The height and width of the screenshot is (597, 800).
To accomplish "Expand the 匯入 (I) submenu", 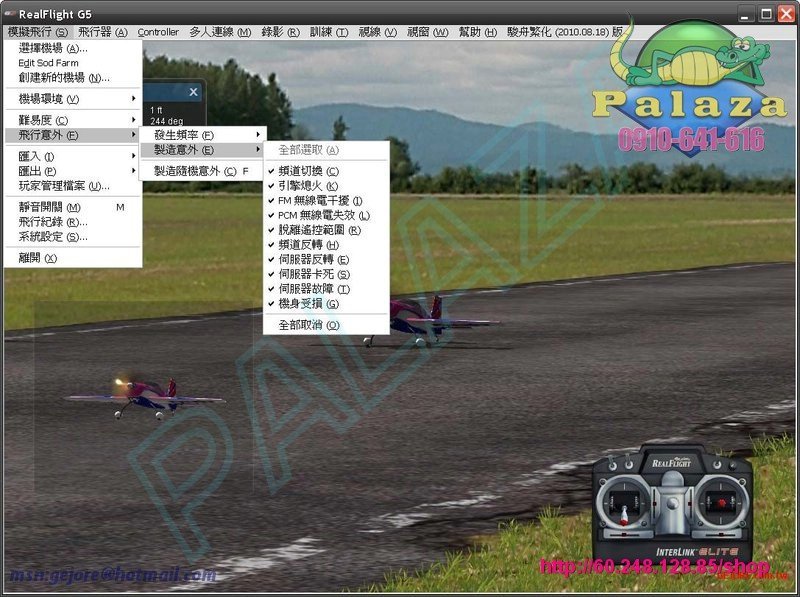I will point(73,157).
